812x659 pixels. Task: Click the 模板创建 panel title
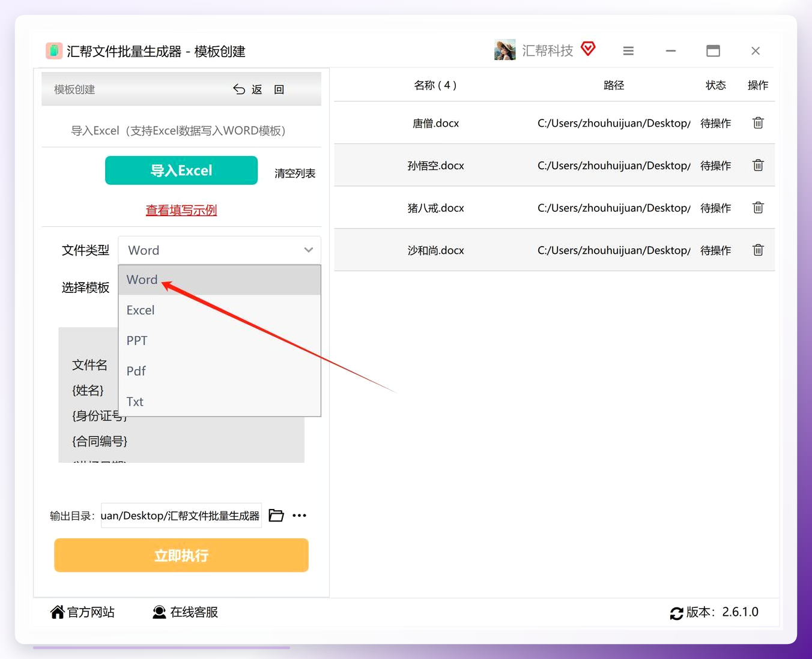pyautogui.click(x=74, y=89)
